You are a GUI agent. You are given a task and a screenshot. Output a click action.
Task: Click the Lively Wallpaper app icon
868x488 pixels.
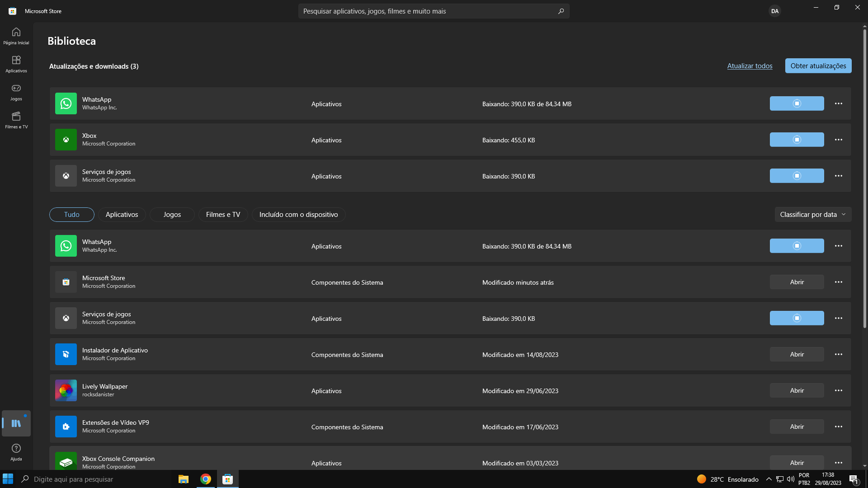[x=66, y=390]
